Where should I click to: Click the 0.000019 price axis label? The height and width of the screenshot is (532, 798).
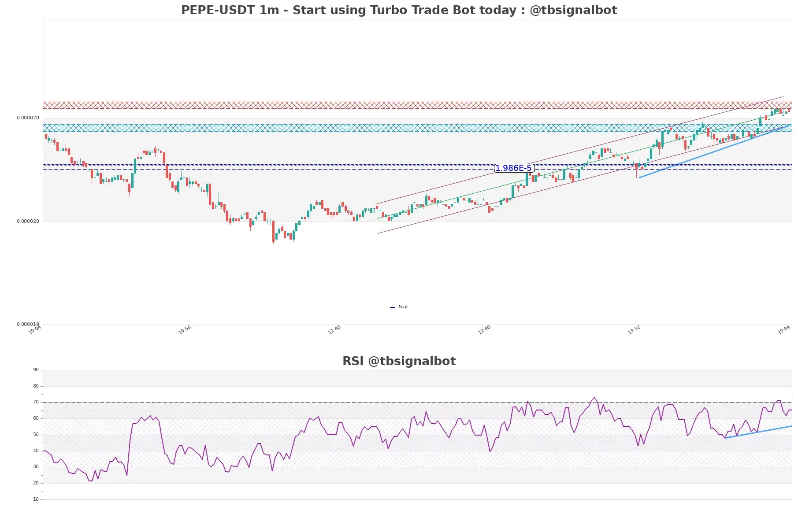point(28,324)
